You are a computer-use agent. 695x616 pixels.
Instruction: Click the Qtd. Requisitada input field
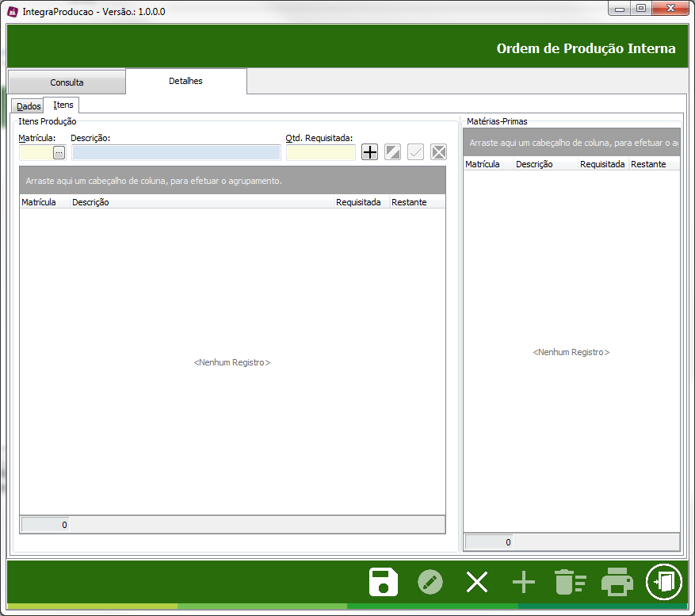(x=320, y=152)
